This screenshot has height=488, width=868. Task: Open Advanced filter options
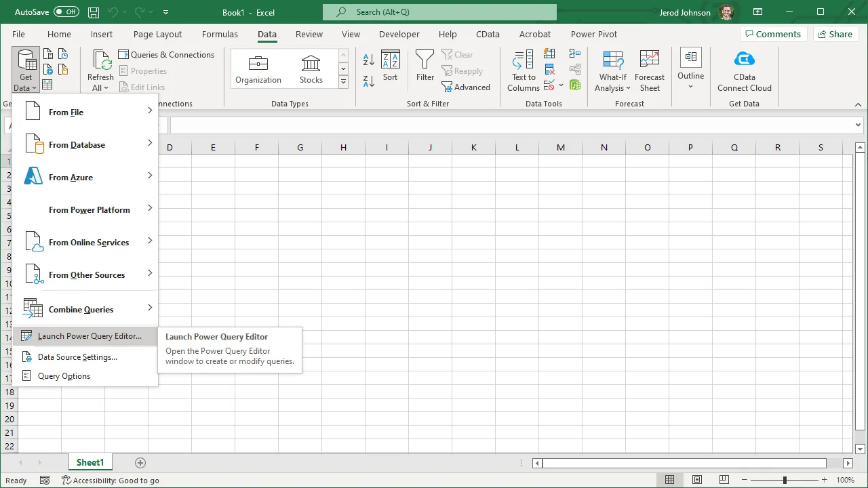coord(466,87)
